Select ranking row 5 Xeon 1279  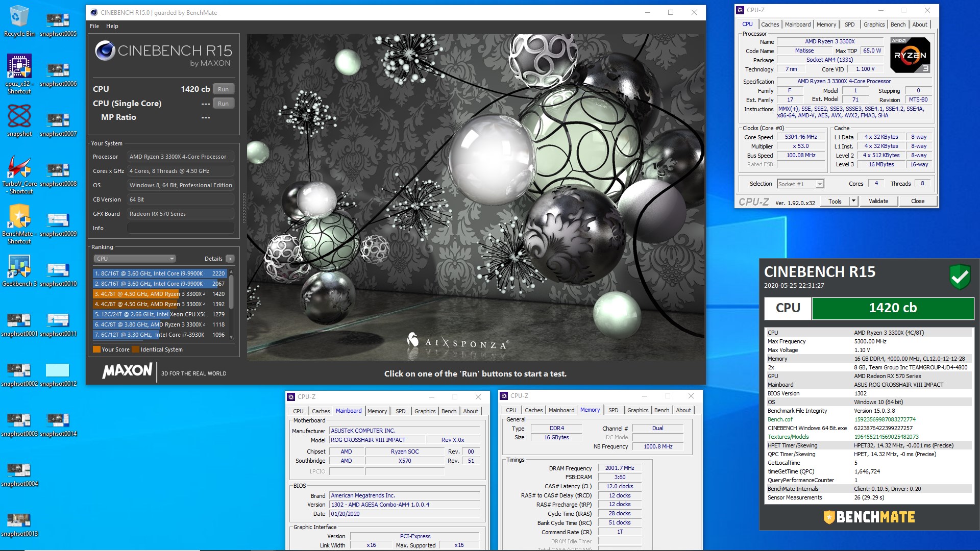(160, 314)
